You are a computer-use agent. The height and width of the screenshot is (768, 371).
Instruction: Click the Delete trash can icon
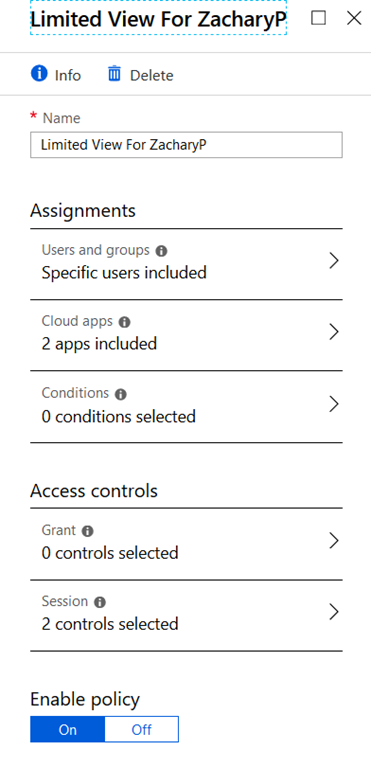pyautogui.click(x=114, y=74)
